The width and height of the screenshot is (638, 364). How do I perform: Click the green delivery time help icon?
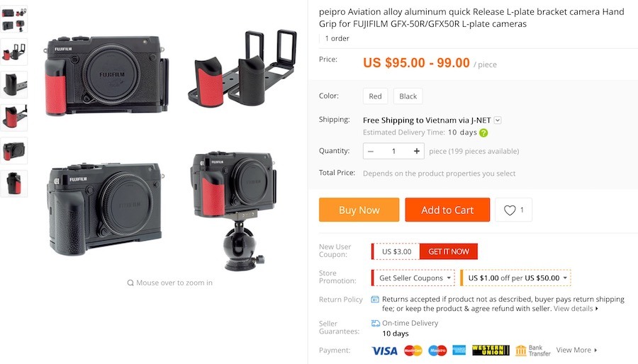483,133
